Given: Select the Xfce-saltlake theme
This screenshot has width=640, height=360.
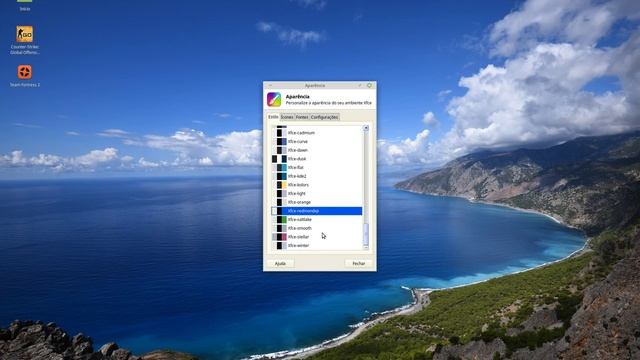Looking at the screenshot, I should (x=317, y=220).
